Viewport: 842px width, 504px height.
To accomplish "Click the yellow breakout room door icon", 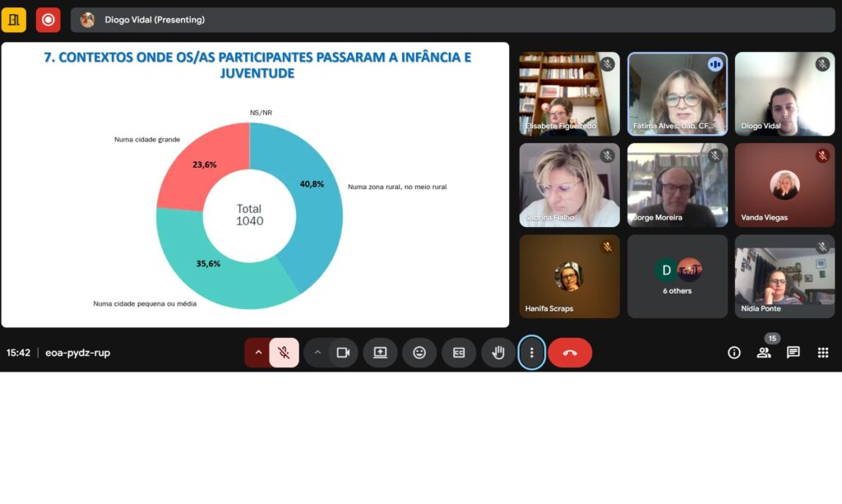I will tap(14, 20).
